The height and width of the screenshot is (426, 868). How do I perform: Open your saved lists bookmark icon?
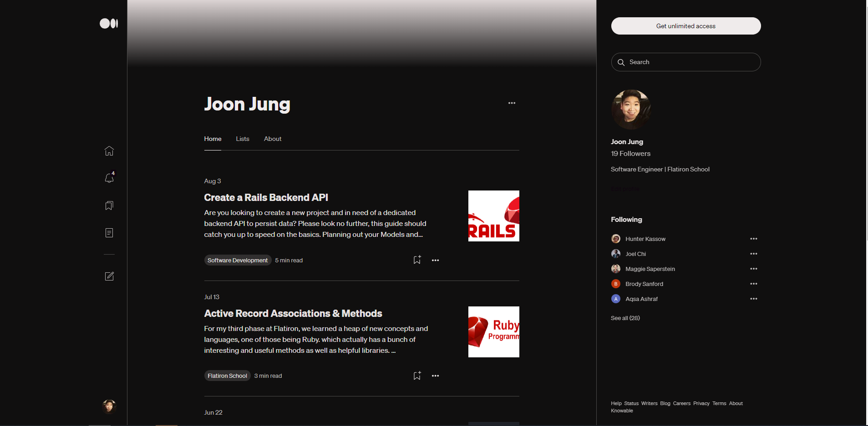click(x=109, y=205)
